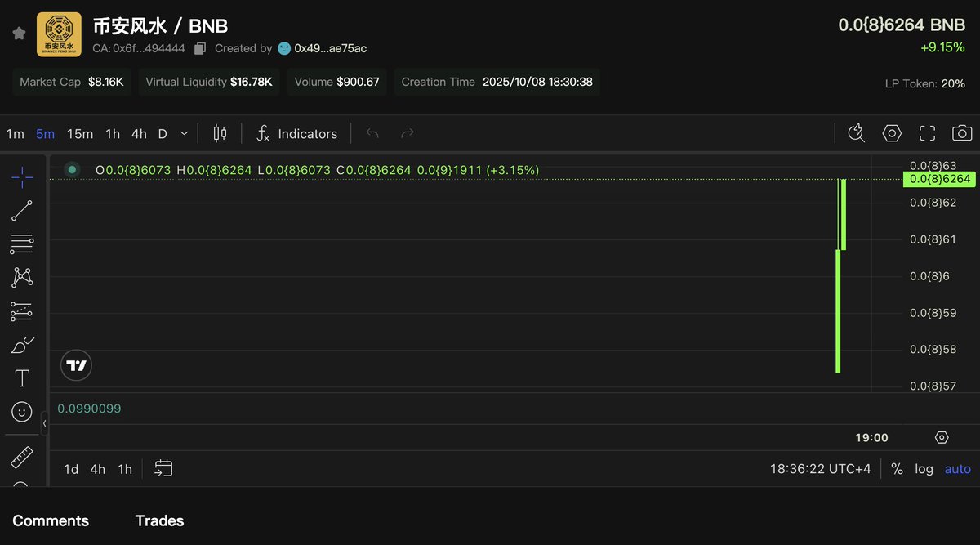Take a chart snapshot with camera icon
980x545 pixels.
click(962, 133)
